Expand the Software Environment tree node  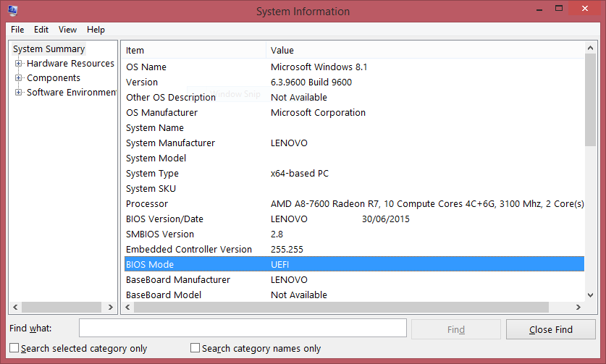point(19,93)
